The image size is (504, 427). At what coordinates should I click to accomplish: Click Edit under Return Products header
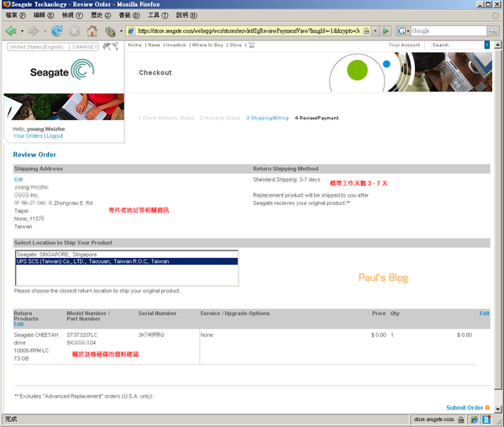coord(18,324)
